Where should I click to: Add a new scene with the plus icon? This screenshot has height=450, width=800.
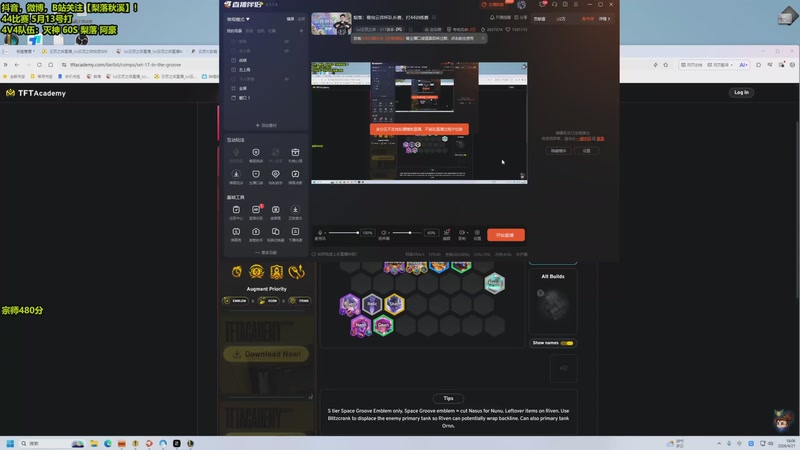[301, 31]
